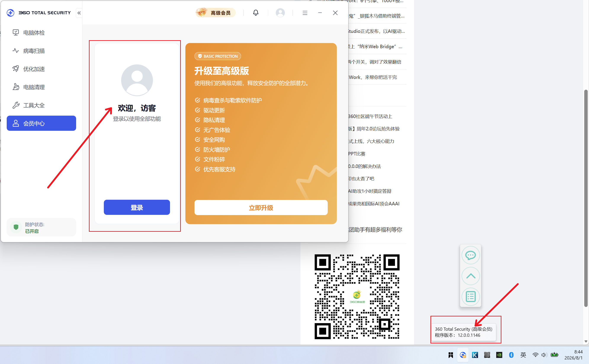Open the link ending 周年2.0论坛抢先体验
589x364 pixels.
[374, 129]
